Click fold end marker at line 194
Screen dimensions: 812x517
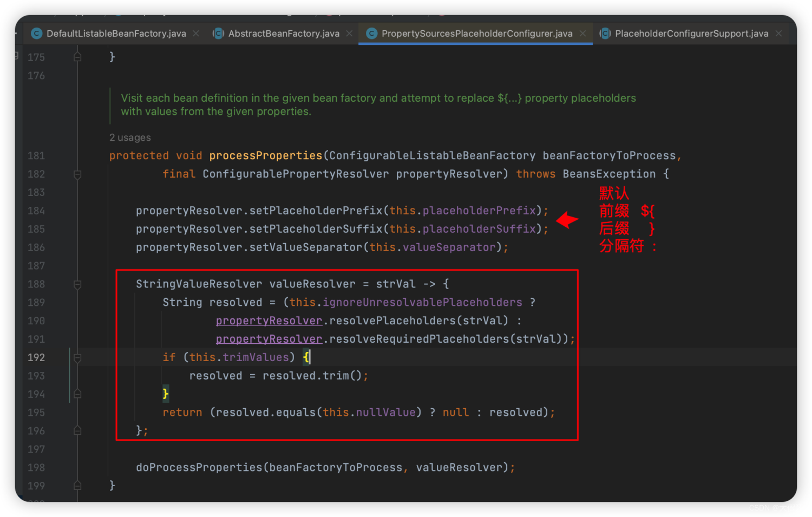point(77,394)
